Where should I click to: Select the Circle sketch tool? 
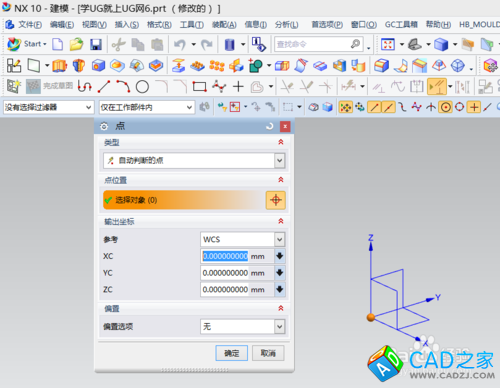[x=142, y=87]
